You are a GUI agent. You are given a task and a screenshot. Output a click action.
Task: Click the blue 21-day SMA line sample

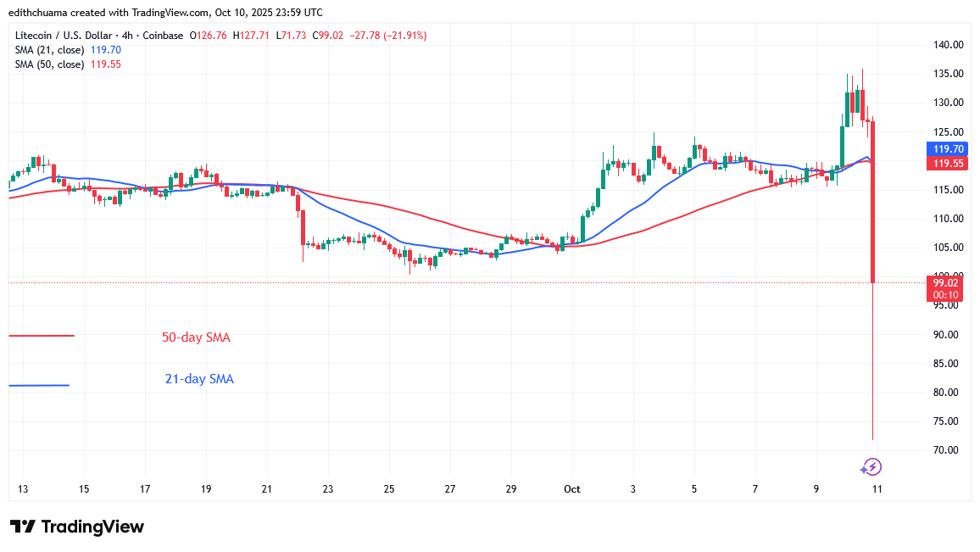click(x=39, y=385)
